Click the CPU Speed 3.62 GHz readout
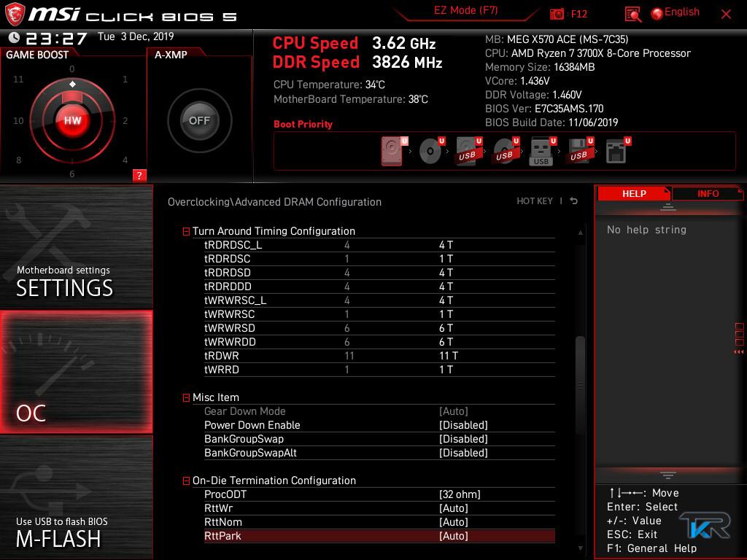The width and height of the screenshot is (747, 560). coord(354,43)
